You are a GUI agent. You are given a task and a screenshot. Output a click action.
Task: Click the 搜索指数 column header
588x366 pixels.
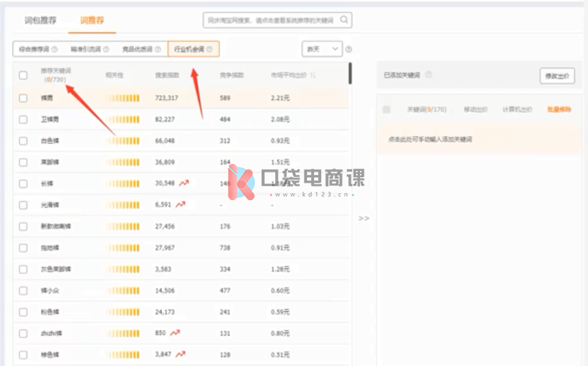tap(167, 75)
